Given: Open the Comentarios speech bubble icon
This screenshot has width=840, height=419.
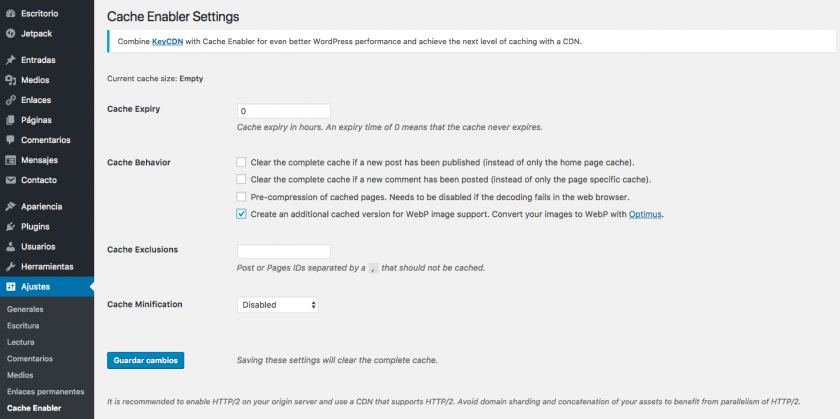Looking at the screenshot, I should coord(10,140).
